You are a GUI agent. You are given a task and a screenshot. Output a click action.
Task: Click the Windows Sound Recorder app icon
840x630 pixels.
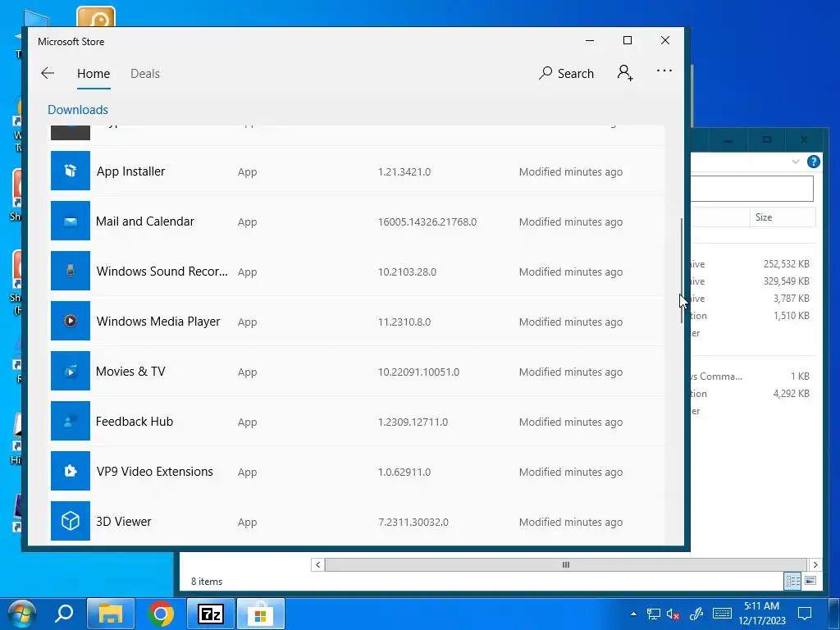(x=71, y=271)
